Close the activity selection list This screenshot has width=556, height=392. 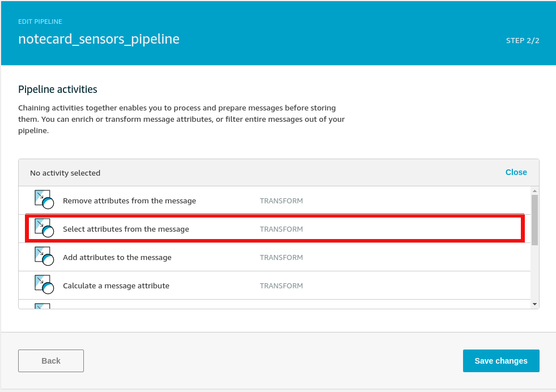click(516, 172)
